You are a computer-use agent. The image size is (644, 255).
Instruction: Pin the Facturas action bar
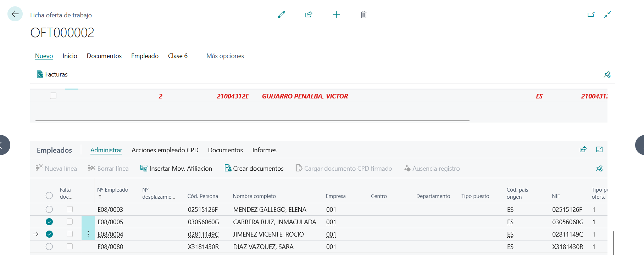click(607, 74)
